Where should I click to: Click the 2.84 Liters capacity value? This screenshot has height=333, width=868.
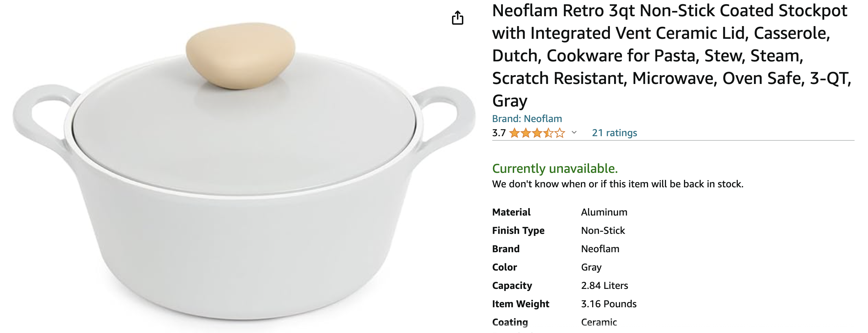(x=604, y=286)
